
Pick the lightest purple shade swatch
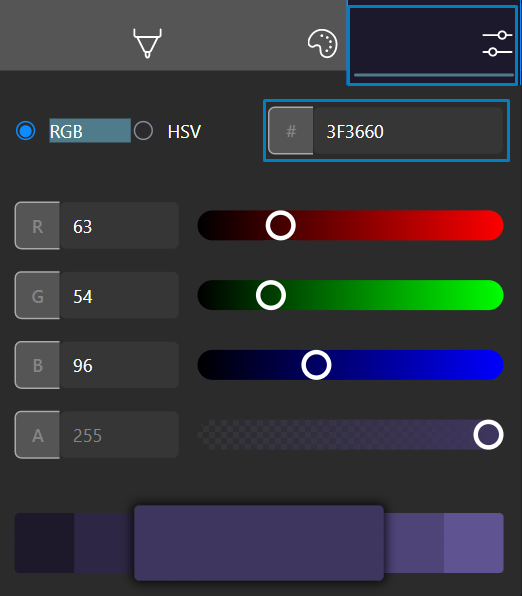click(x=474, y=543)
